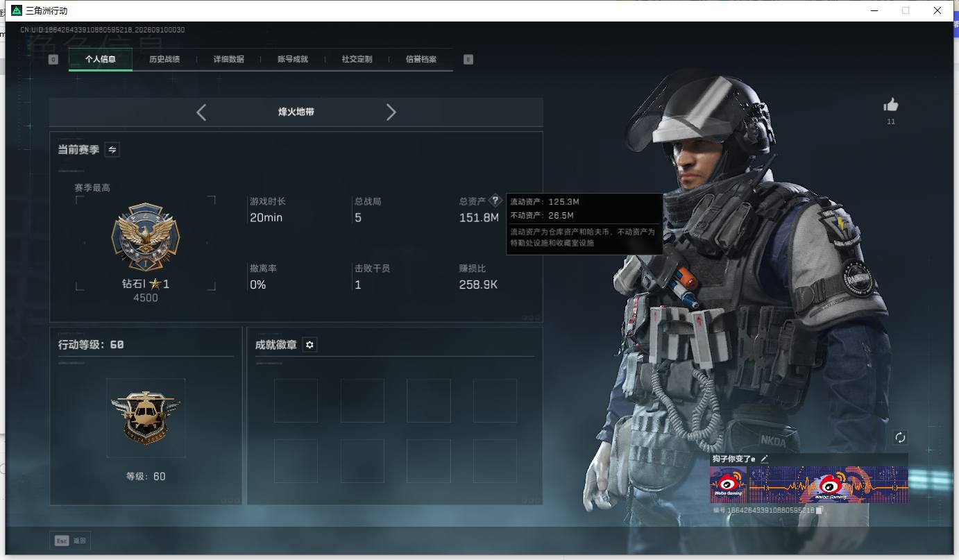The image size is (959, 560).
Task: Click the 行动等级：60 heading
Action: coord(91,345)
